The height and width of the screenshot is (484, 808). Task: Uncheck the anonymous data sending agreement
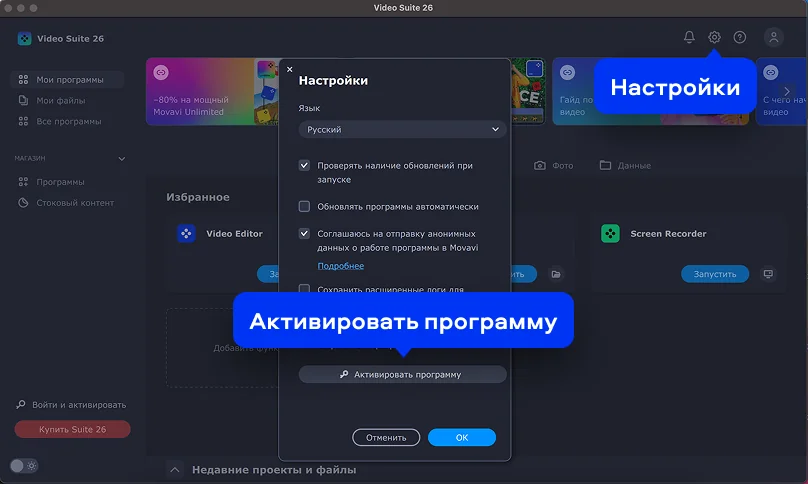[x=304, y=233]
